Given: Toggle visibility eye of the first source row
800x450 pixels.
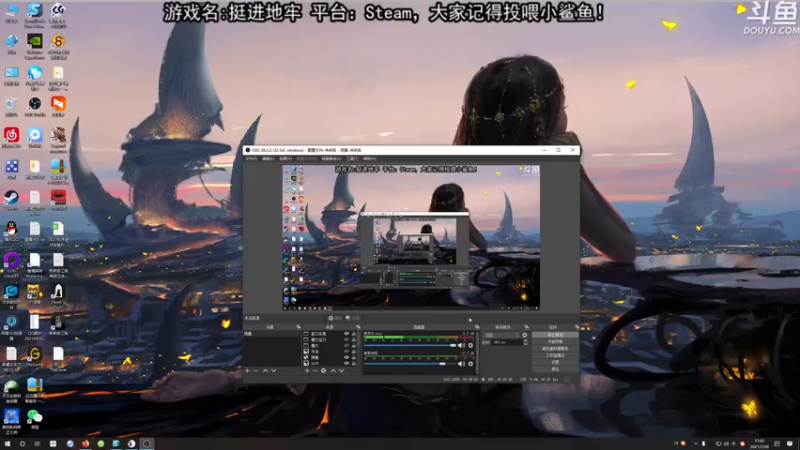Looking at the screenshot, I should [346, 334].
